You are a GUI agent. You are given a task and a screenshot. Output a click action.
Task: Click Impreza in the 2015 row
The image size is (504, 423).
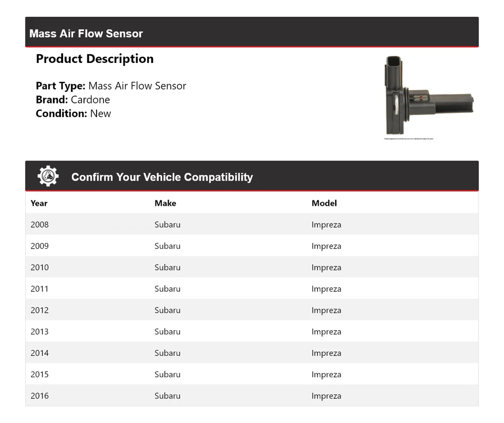click(326, 375)
